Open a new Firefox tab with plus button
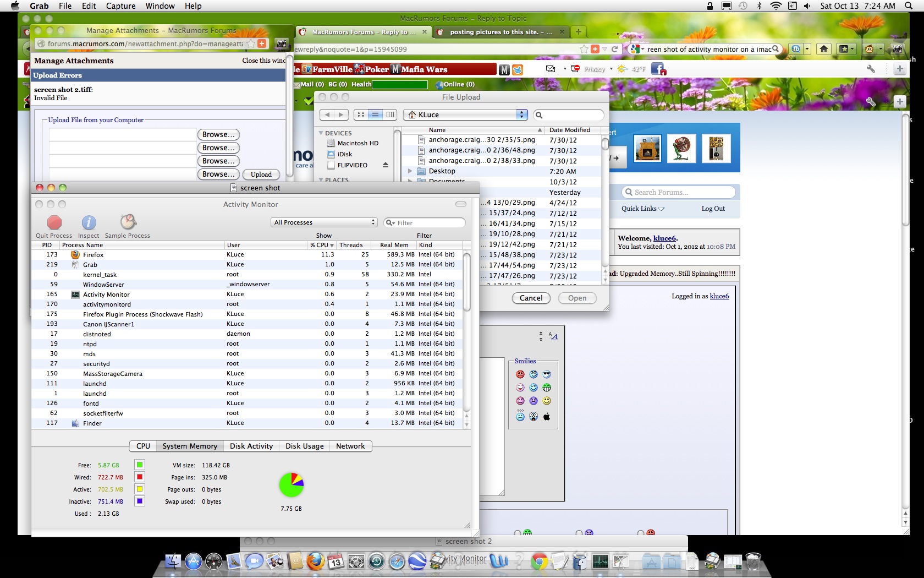The width and height of the screenshot is (924, 578). coord(579,32)
